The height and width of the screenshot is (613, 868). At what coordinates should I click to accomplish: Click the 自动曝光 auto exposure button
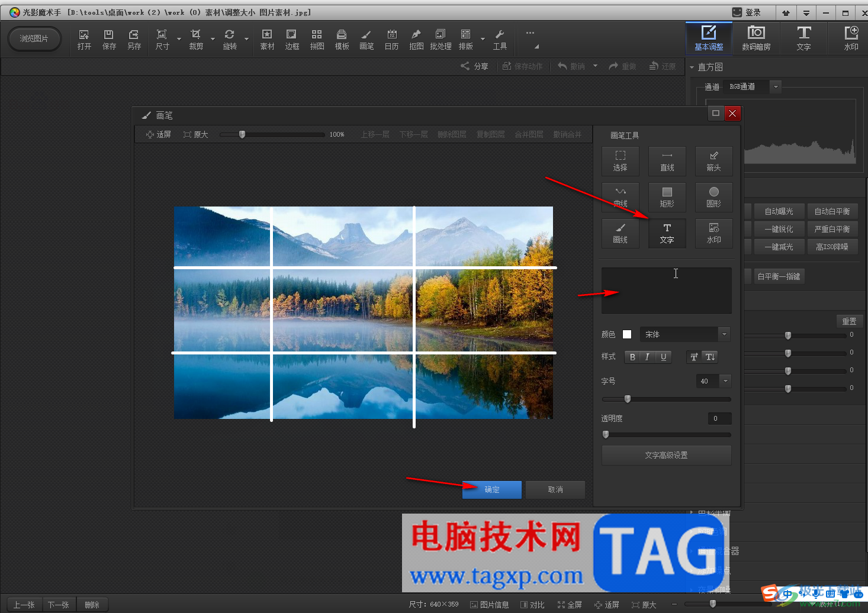coord(779,211)
